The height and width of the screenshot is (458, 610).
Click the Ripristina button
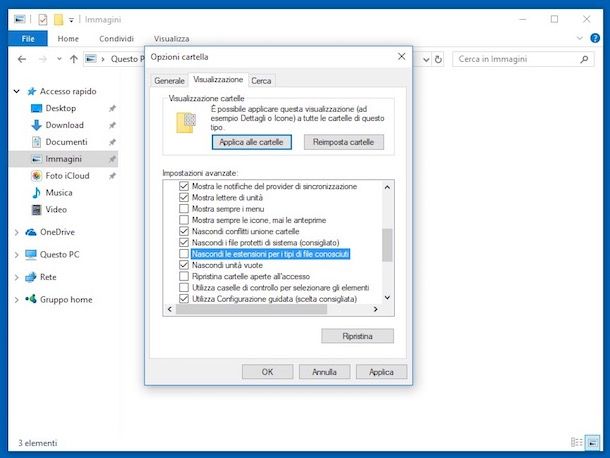(x=357, y=337)
